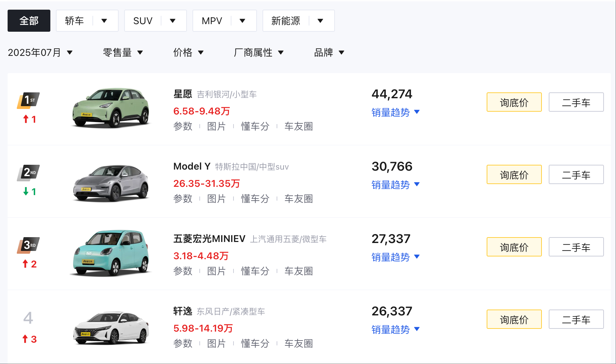Click the 1st place rank badge

click(28, 100)
